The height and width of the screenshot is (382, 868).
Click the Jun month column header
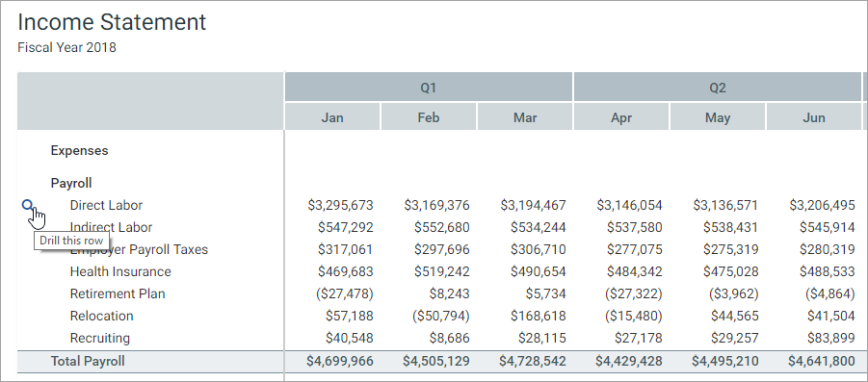(x=814, y=117)
